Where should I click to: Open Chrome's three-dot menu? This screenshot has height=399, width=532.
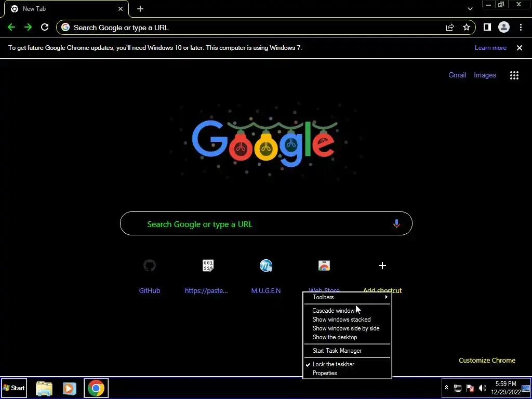521,28
